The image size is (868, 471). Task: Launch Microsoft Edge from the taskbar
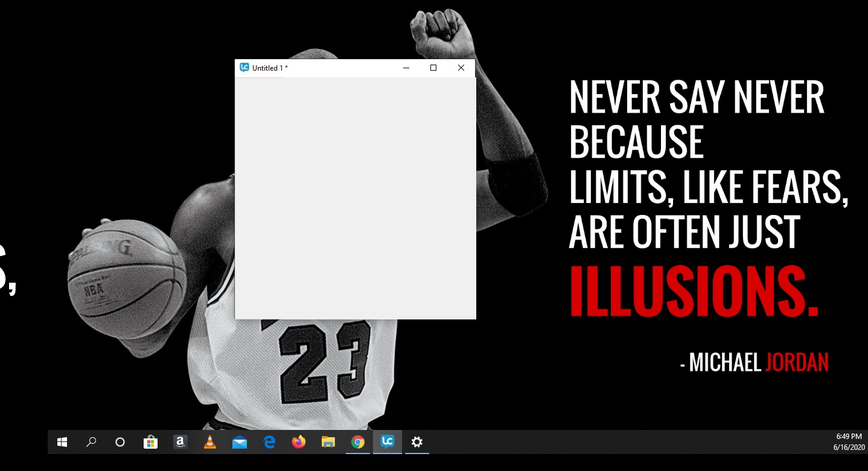click(269, 442)
